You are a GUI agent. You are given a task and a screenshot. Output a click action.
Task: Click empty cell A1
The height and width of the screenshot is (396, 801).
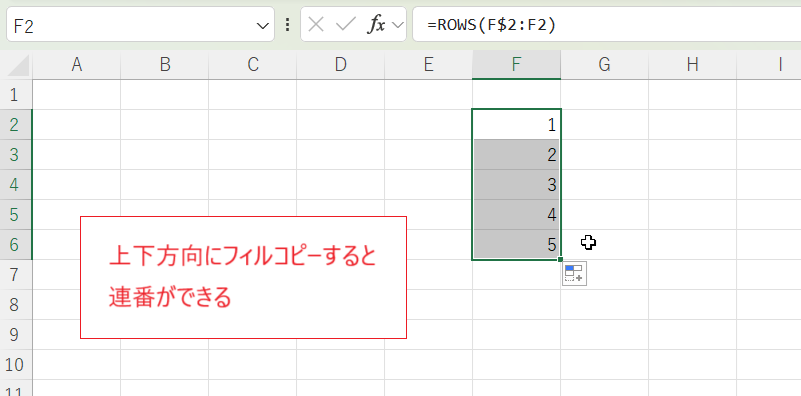(x=77, y=95)
